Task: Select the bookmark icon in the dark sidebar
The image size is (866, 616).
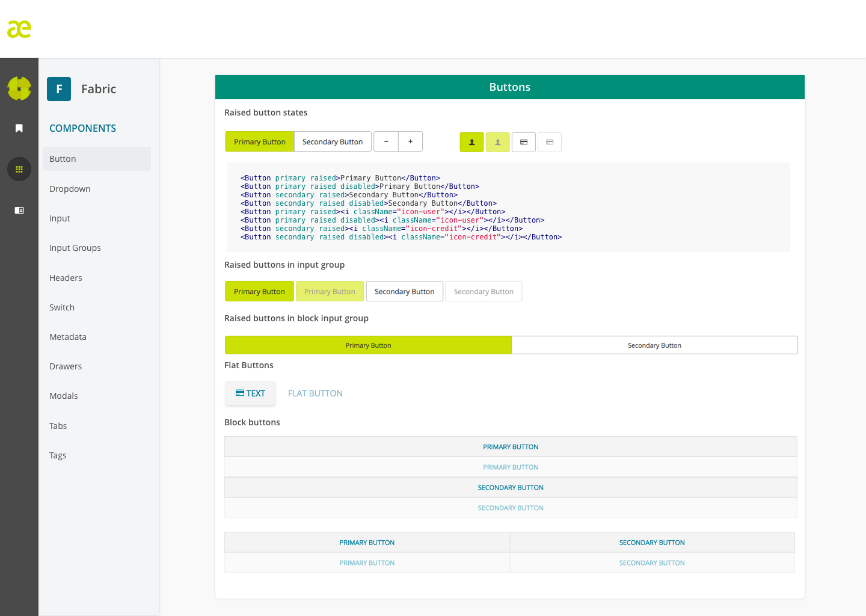Action: click(19, 128)
